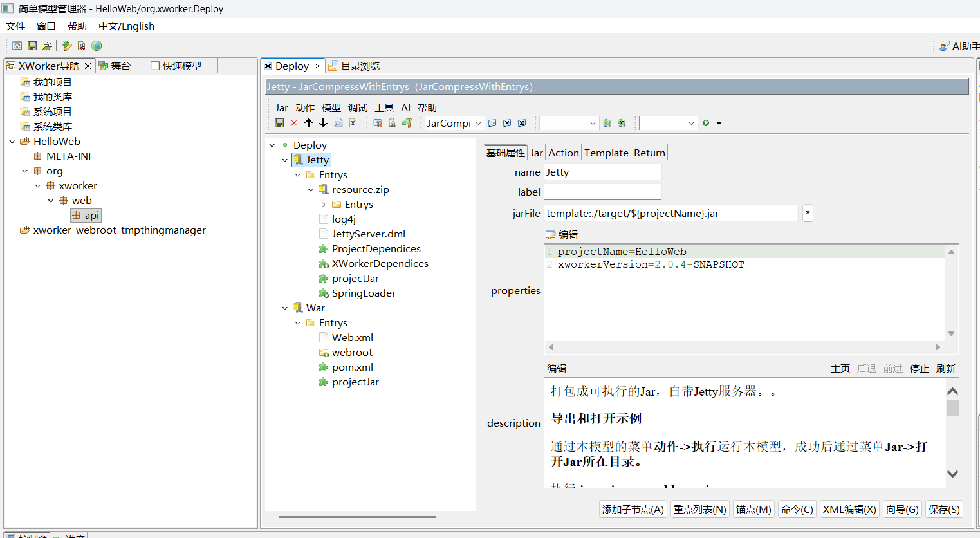Click the green play run icon
Screen dimensions: 980x538
tap(706, 123)
